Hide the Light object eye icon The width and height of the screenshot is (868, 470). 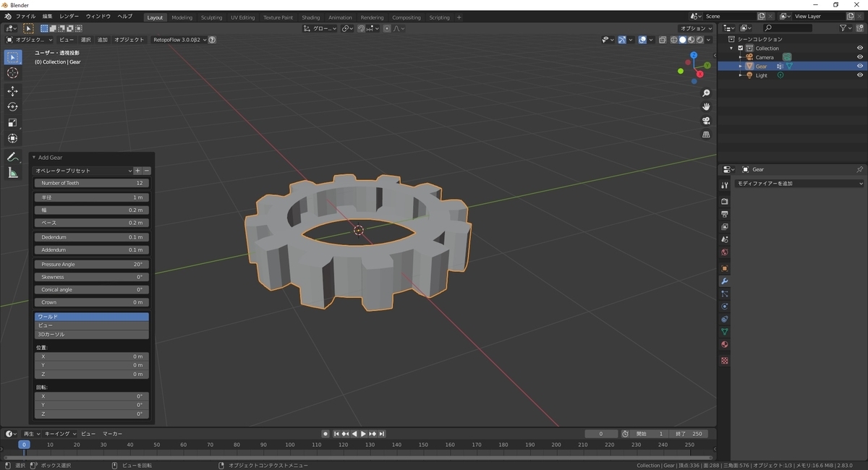[860, 75]
